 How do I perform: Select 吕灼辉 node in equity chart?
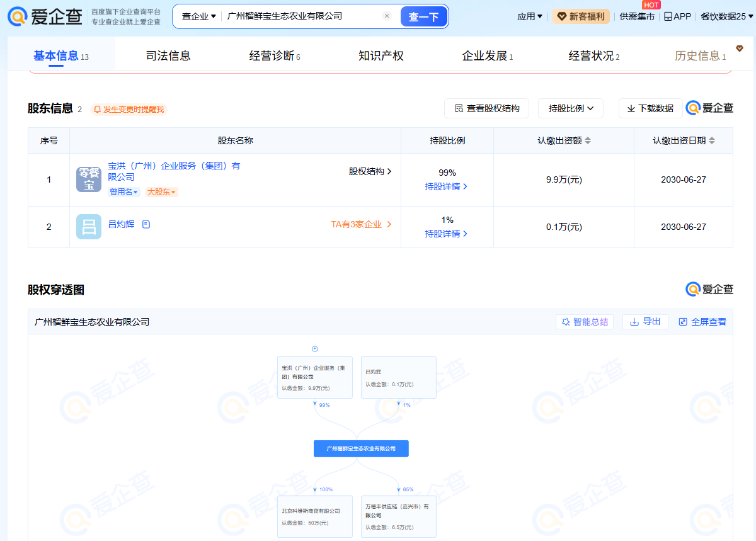point(399,377)
